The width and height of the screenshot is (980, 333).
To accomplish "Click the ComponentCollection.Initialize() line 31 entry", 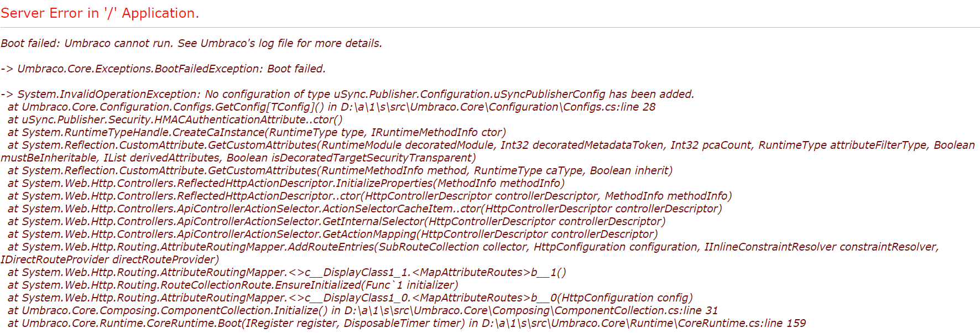I will point(362,310).
